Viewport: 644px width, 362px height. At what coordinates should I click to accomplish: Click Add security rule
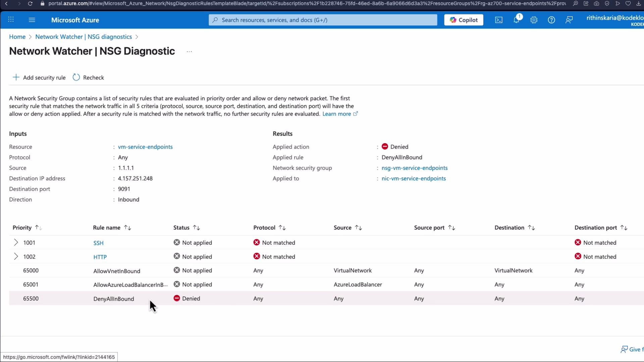coord(39,77)
